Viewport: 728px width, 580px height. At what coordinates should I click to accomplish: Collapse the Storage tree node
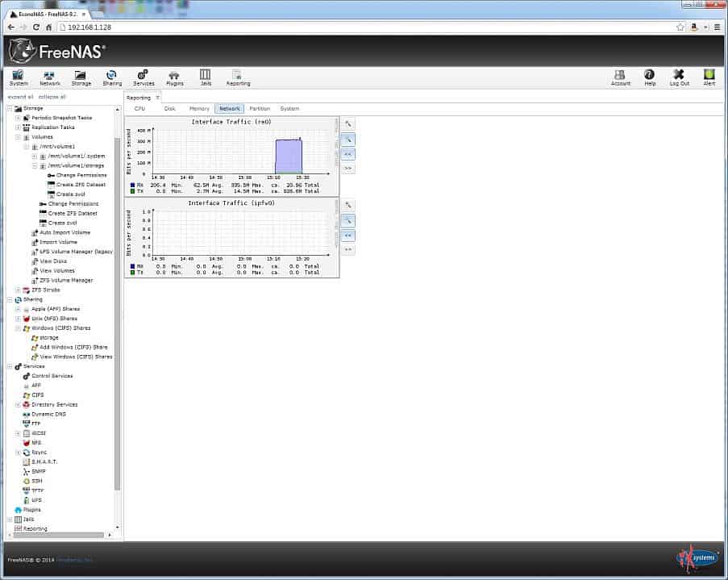point(10,108)
